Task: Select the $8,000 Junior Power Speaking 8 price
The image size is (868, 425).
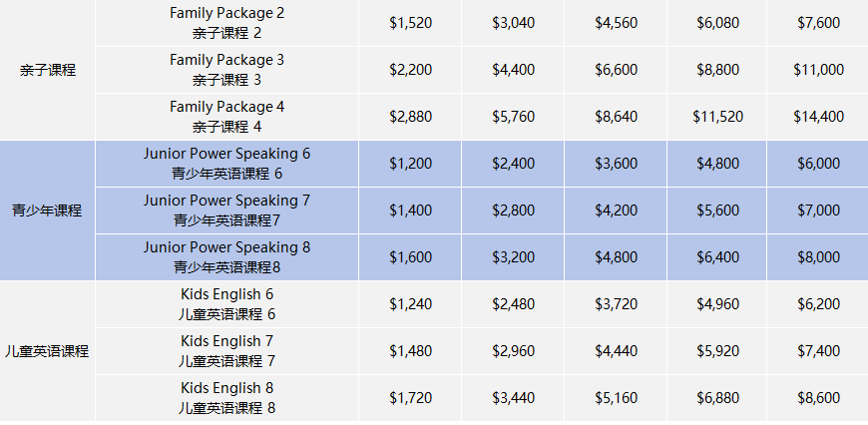Action: (x=819, y=256)
